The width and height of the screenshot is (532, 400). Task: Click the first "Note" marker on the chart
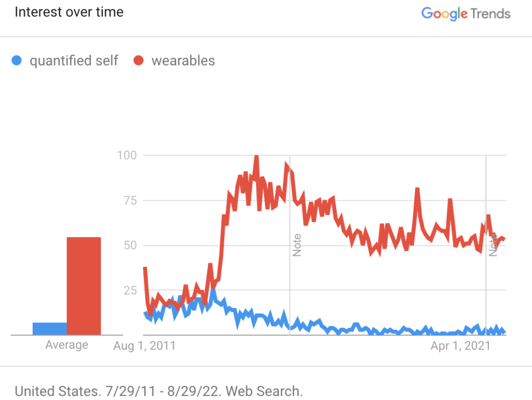297,245
